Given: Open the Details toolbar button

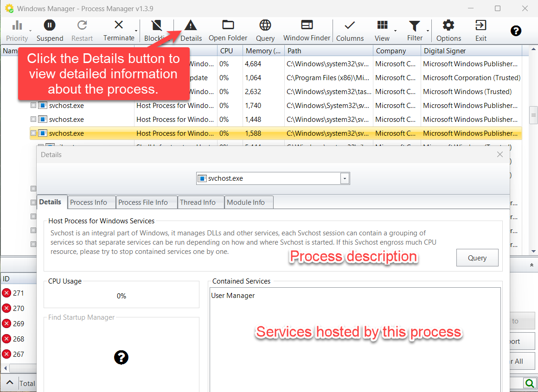Looking at the screenshot, I should [x=191, y=31].
